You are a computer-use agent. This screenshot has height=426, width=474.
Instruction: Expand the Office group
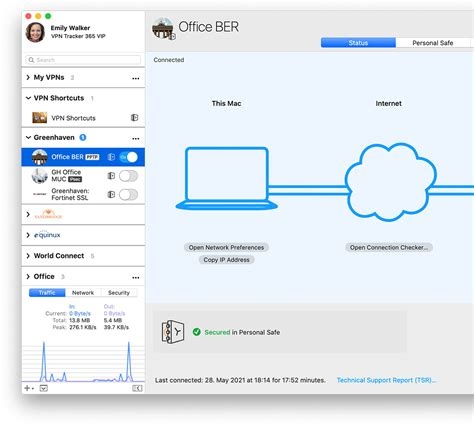(28, 276)
